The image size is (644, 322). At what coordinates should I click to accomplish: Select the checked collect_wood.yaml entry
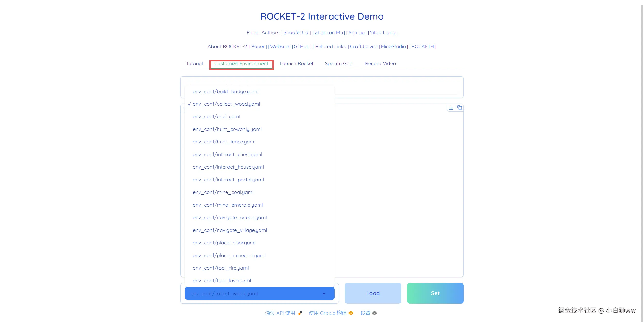226,104
